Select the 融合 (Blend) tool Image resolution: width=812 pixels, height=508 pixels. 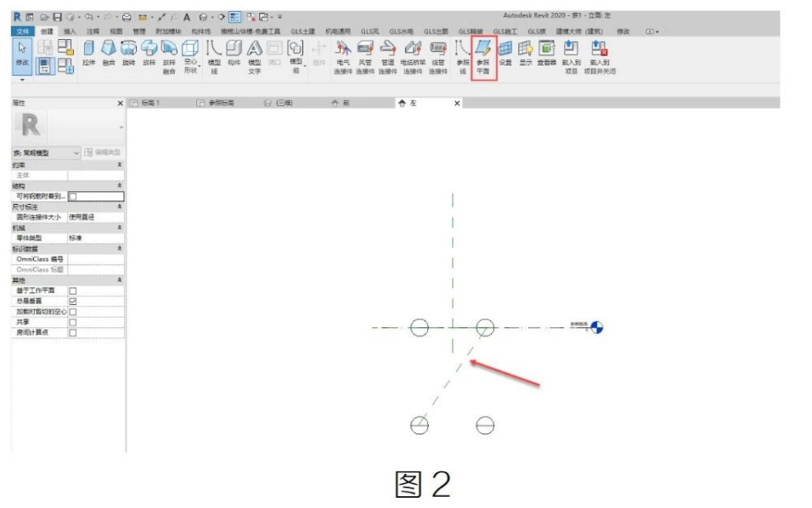109,54
